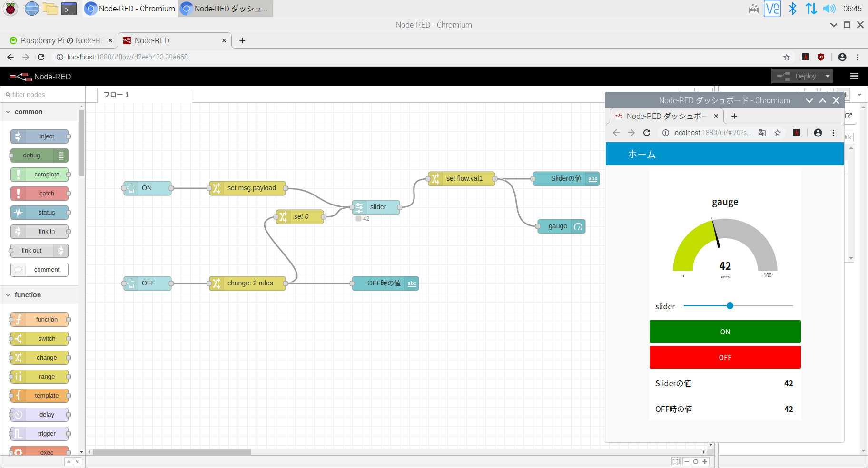
Task: Open the uBlock Origin extension in the editor window
Action: (x=821, y=57)
